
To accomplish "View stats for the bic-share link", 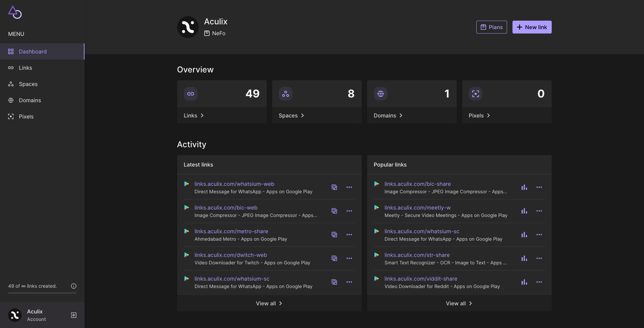I will [524, 187].
